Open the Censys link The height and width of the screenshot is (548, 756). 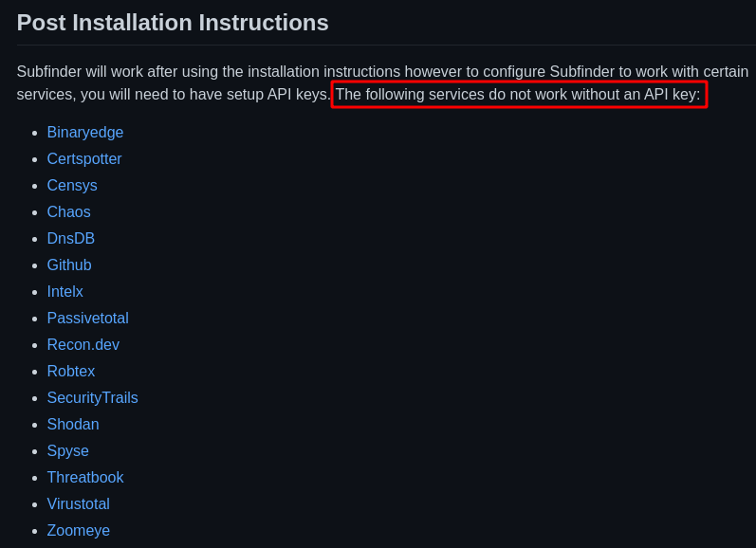pos(72,186)
